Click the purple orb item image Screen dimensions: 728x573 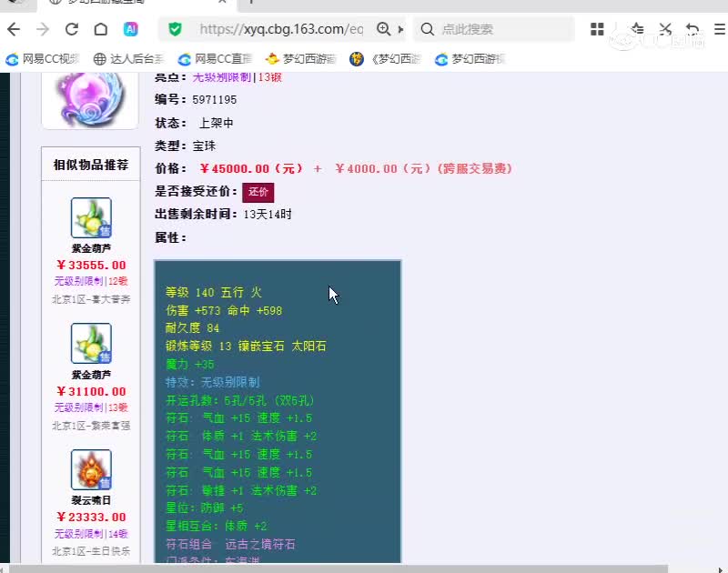tap(89, 98)
